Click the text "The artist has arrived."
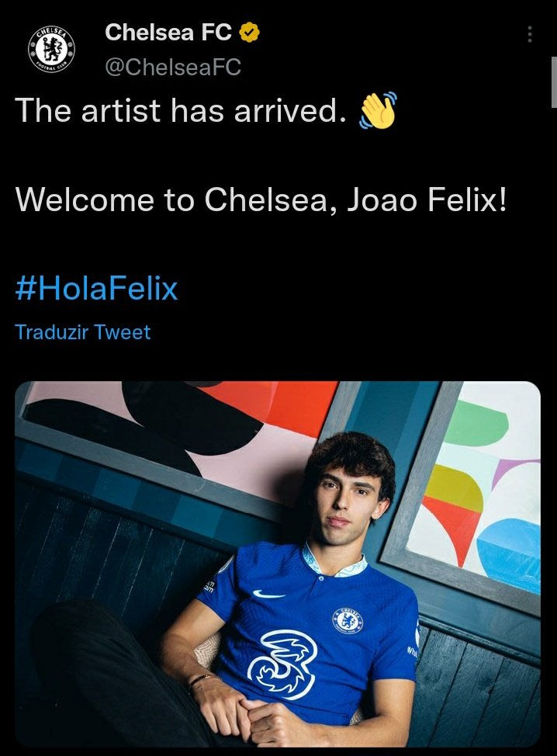557x756 pixels. (179, 112)
